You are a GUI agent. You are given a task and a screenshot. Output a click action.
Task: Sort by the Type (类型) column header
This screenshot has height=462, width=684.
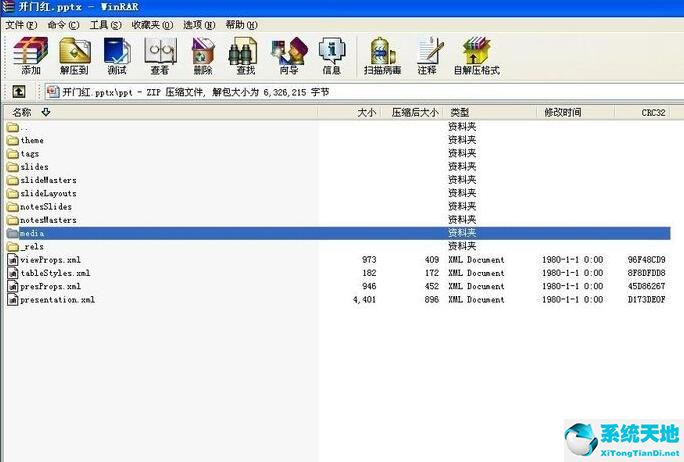pos(489,113)
